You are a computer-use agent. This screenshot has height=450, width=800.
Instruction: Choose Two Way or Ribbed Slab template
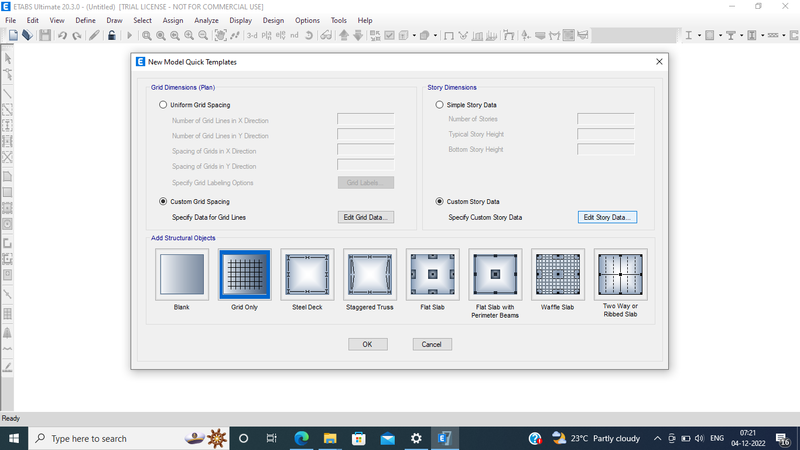pos(620,274)
